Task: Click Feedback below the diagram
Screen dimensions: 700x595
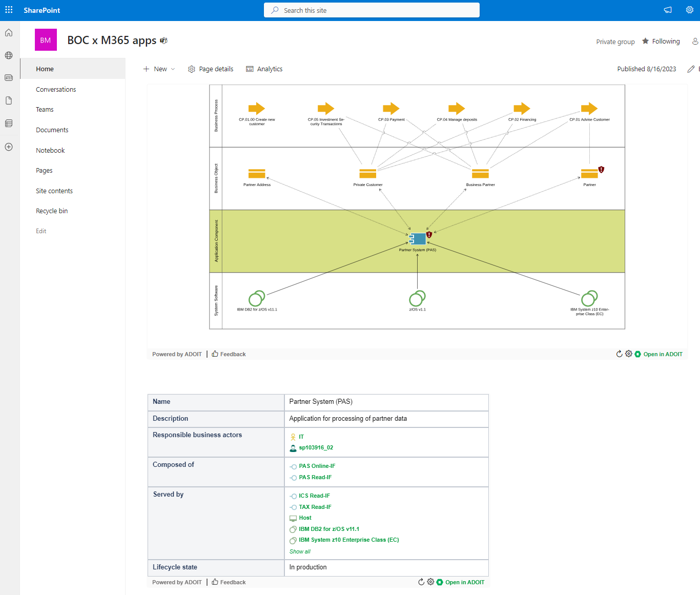Action: 229,354
